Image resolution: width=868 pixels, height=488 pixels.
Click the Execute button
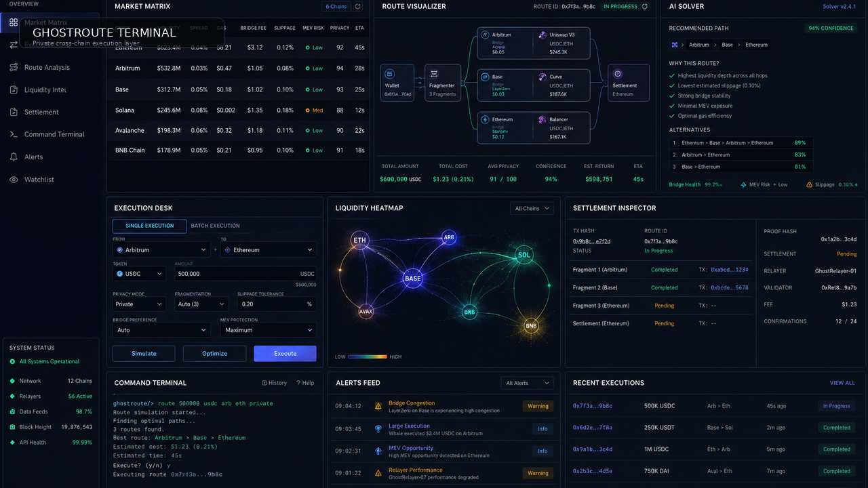[285, 353]
